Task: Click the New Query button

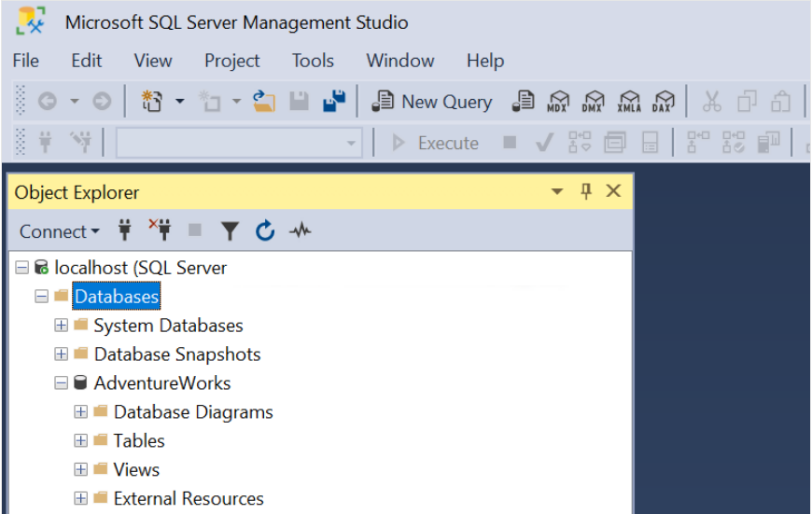Action: point(431,102)
